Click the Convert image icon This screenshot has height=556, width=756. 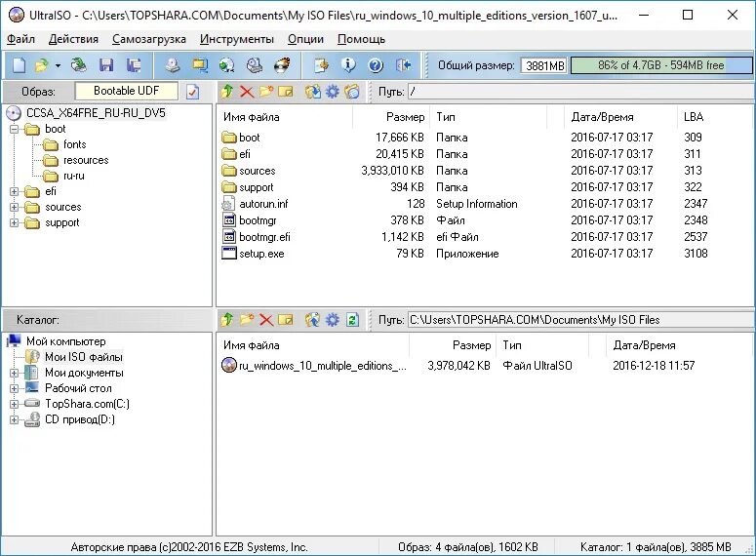tap(226, 65)
